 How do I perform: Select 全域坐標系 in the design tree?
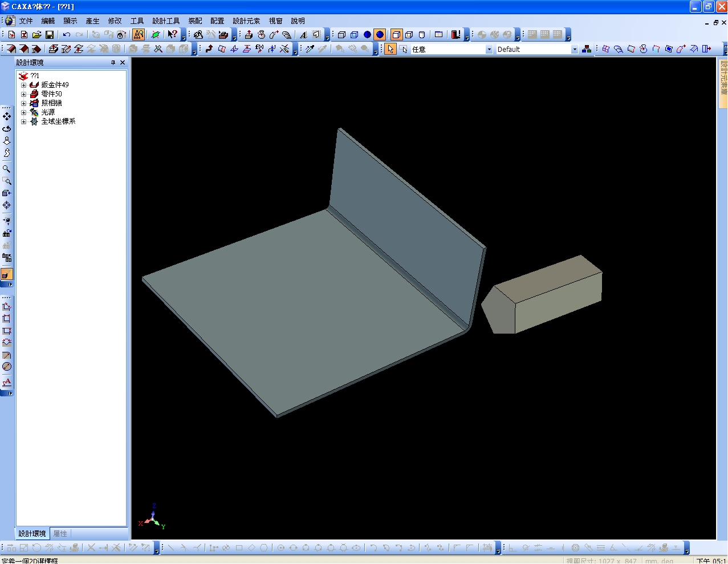58,121
